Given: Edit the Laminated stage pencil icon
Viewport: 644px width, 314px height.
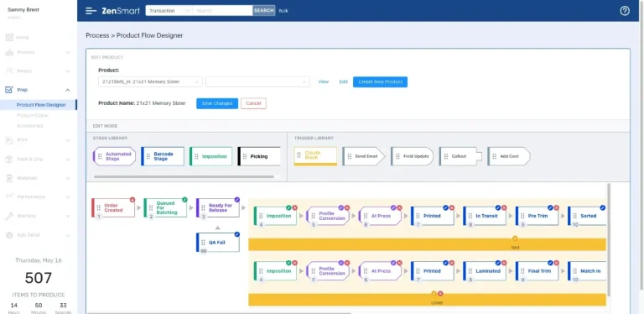Looking at the screenshot, I should coord(498,263).
